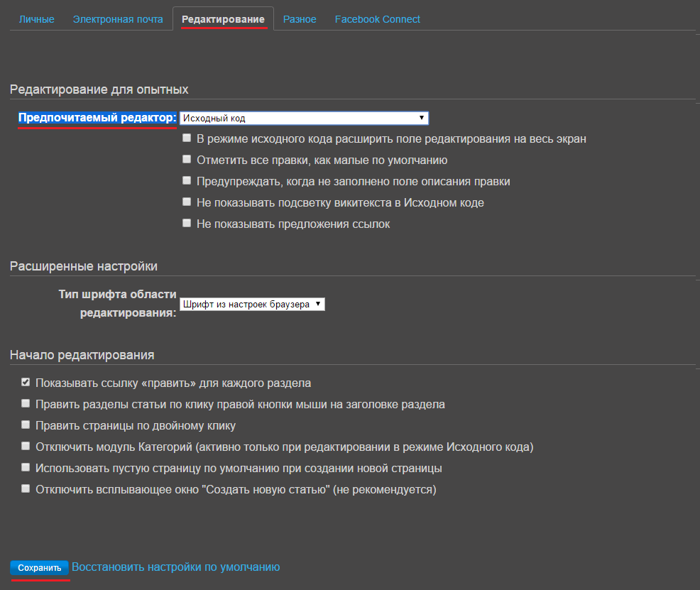Click the Сохранить button
This screenshot has width=700, height=590.
click(x=39, y=568)
